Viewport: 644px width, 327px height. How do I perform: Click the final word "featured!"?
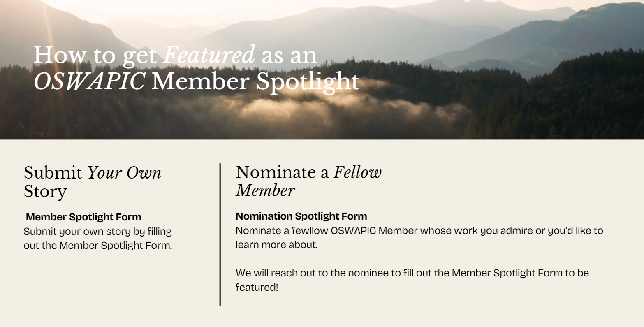tap(257, 287)
